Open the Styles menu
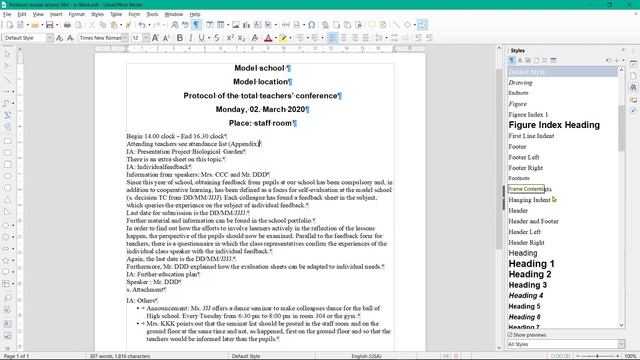Image resolution: width=640 pixels, height=360 pixels. pyautogui.click(x=97, y=14)
